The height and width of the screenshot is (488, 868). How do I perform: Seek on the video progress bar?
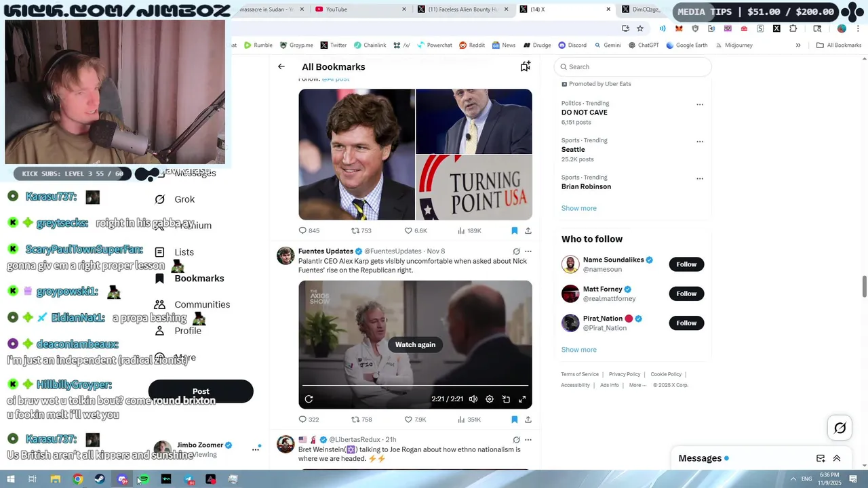click(x=415, y=386)
